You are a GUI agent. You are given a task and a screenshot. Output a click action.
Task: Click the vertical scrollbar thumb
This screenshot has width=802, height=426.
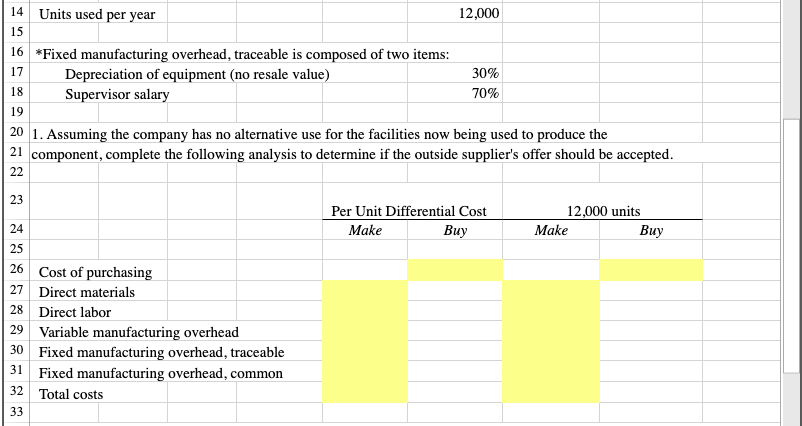(791, 246)
